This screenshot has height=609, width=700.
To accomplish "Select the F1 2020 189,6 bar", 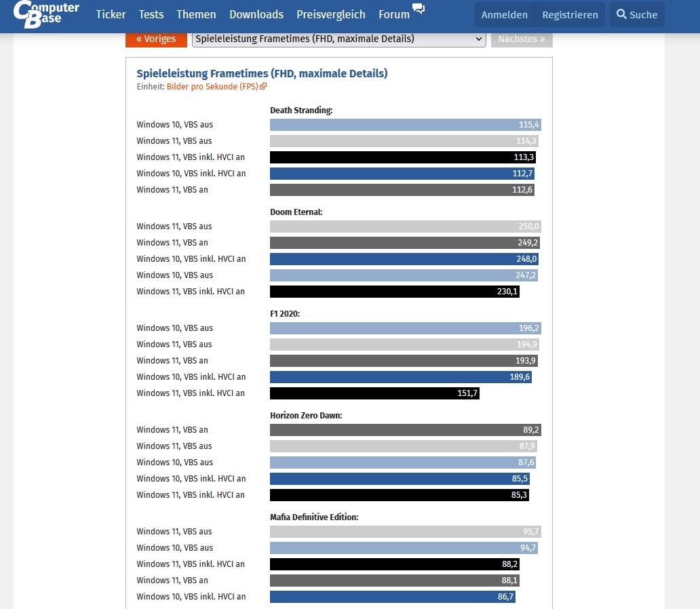I will (x=401, y=377).
